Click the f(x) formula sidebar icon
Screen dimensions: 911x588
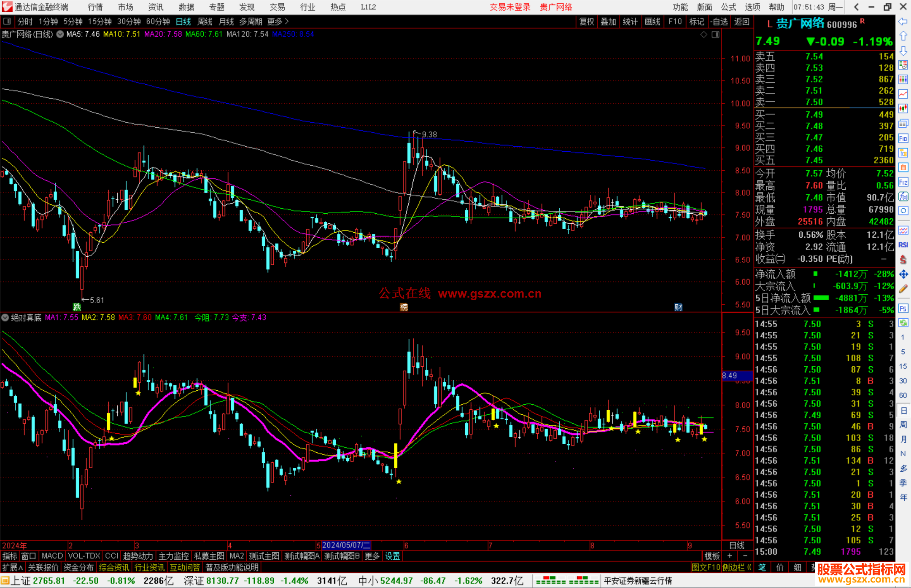(x=903, y=196)
